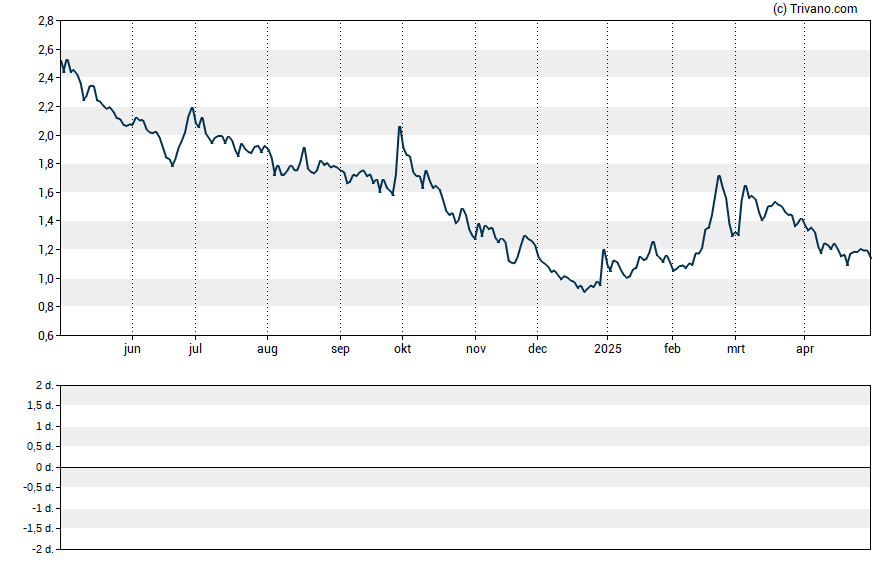Click the -0,5 d. lower axis label
Image resolution: width=888 pixels, height=565 pixels.
pyautogui.click(x=38, y=487)
